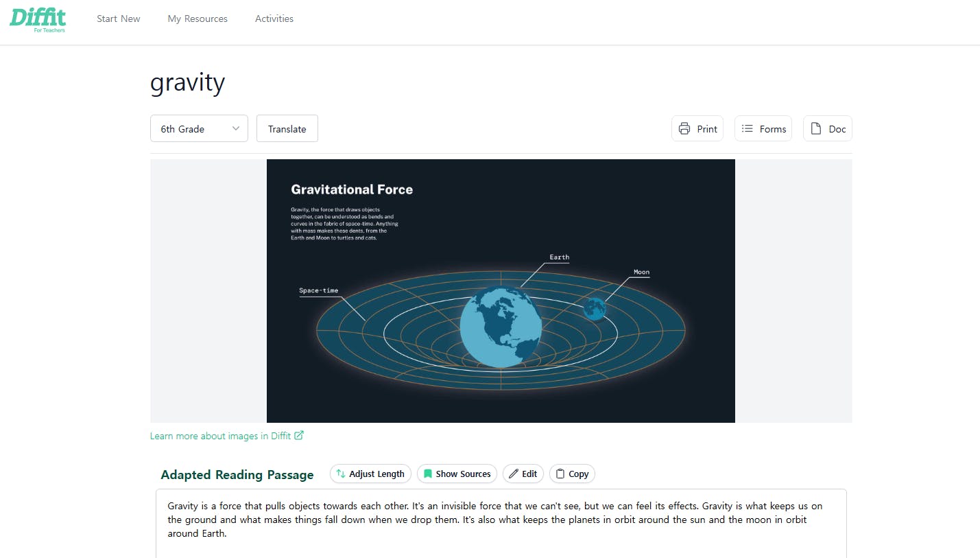Click the green bookmark Sources icon
This screenshot has height=558, width=980.
(x=428, y=474)
